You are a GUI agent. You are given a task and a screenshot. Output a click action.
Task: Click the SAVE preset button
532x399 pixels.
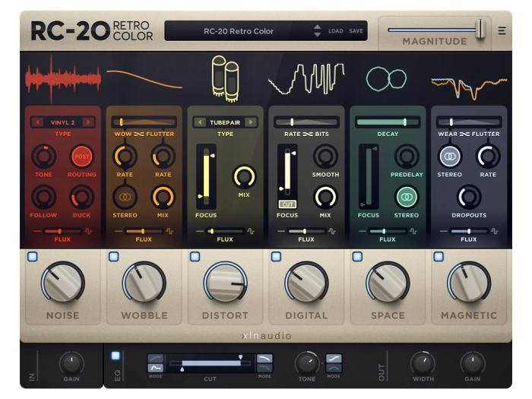356,31
